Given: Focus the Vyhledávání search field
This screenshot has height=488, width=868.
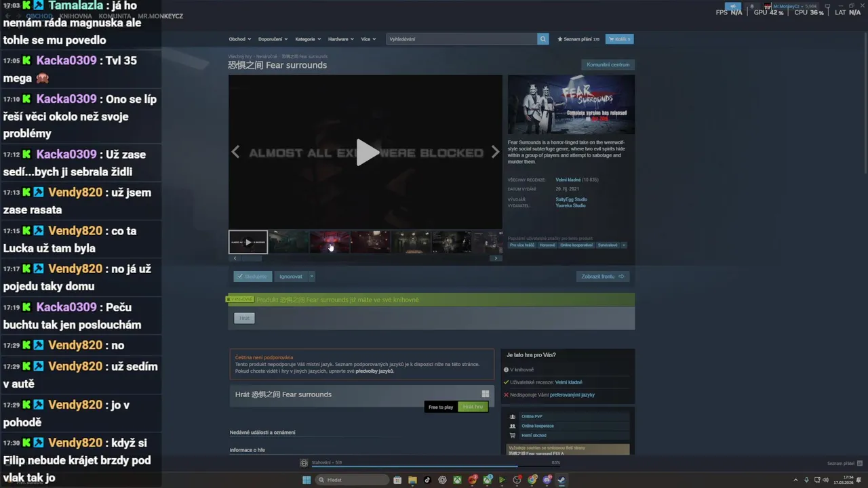Looking at the screenshot, I should pos(461,39).
